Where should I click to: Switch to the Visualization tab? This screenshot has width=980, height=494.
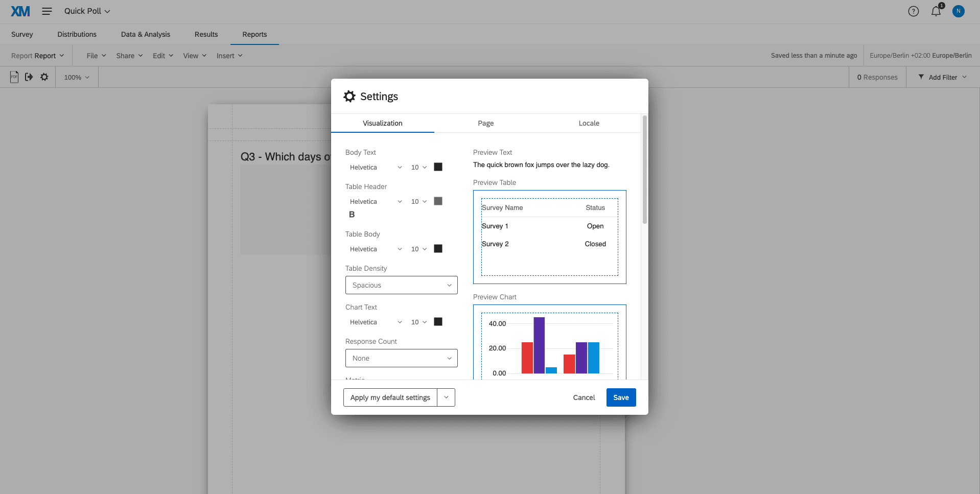pyautogui.click(x=383, y=123)
